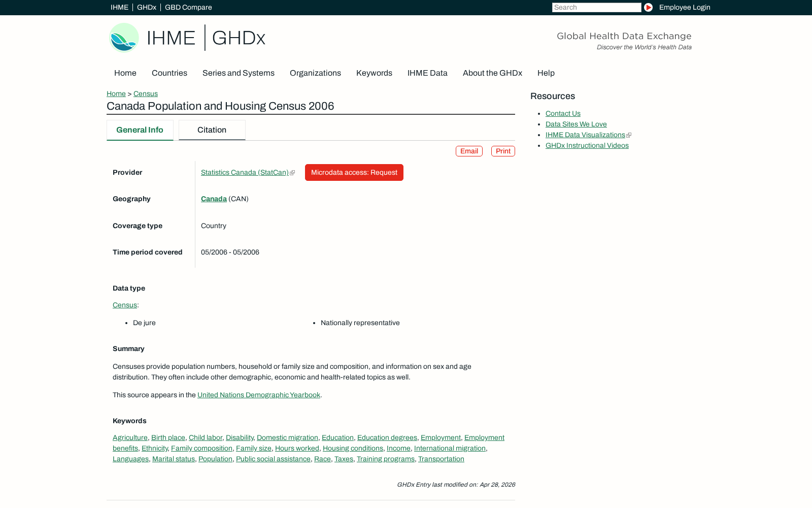Click the Print button
Screen dimensions: 812x508
pyautogui.click(x=503, y=151)
